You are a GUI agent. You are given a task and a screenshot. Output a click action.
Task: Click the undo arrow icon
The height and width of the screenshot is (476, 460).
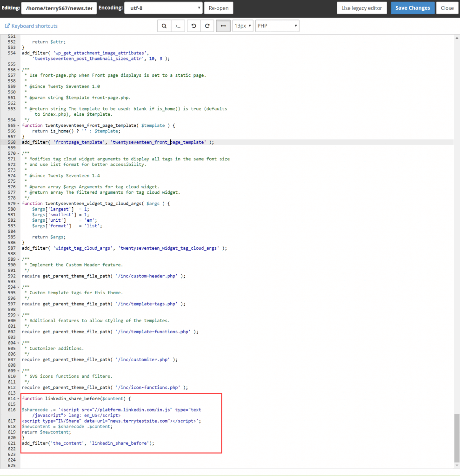(193, 26)
